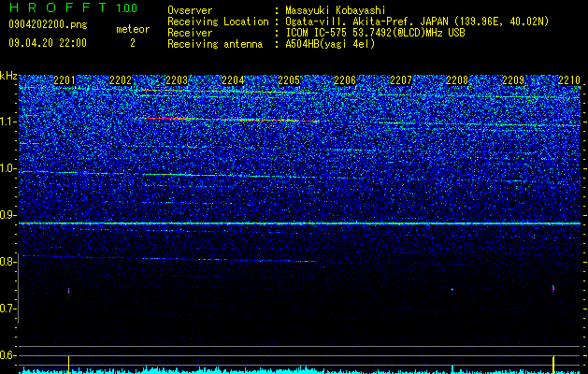The height and width of the screenshot is (374, 588).
Task: Select the 2205 time marker label
Action: [x=289, y=80]
